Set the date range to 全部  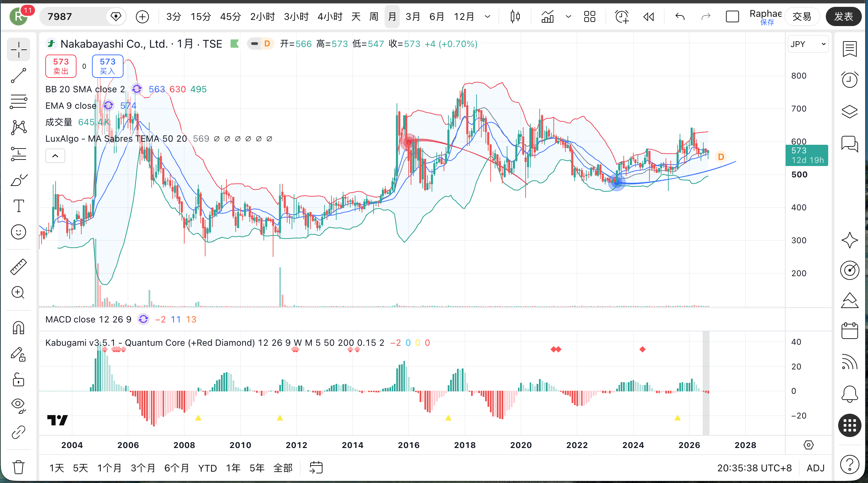point(283,468)
